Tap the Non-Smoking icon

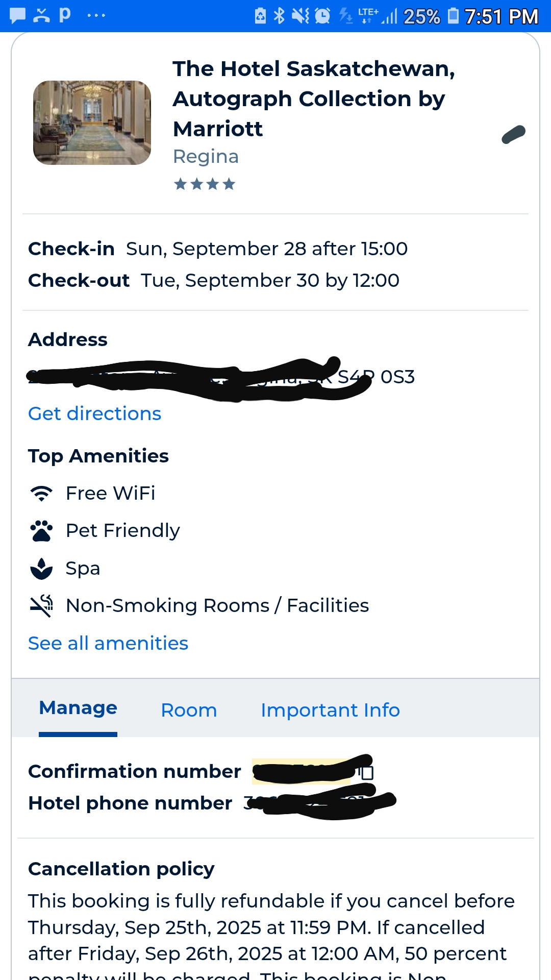tap(41, 606)
